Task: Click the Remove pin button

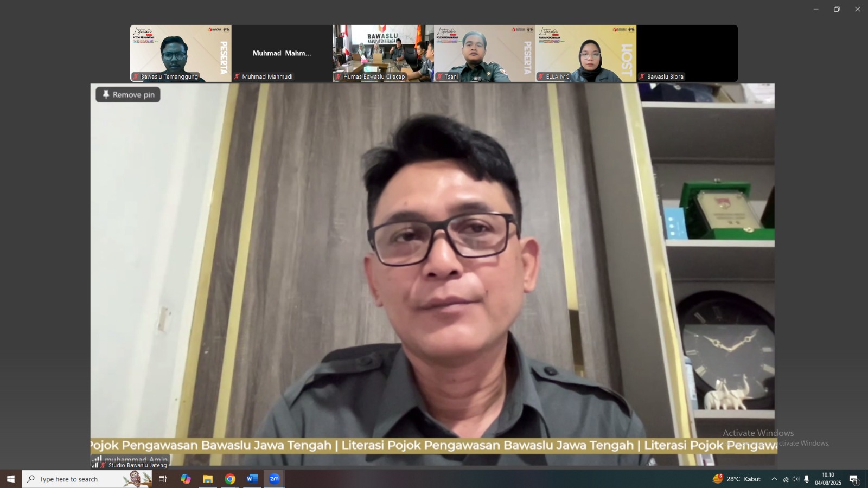Action: click(x=127, y=94)
